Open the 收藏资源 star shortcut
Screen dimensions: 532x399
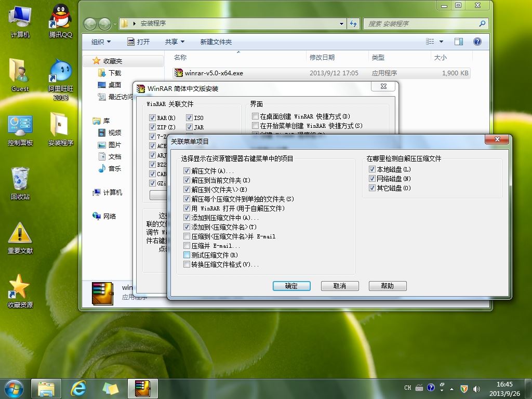[20, 291]
